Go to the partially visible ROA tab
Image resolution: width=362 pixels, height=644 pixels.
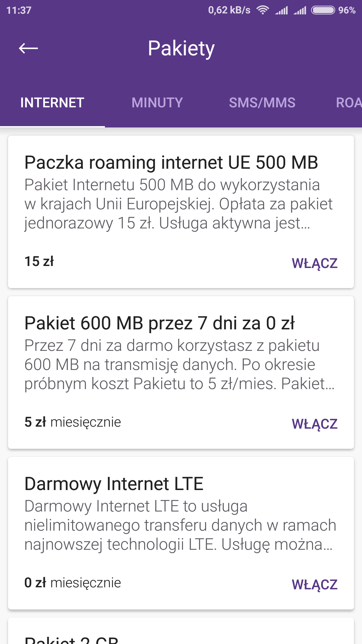[349, 103]
